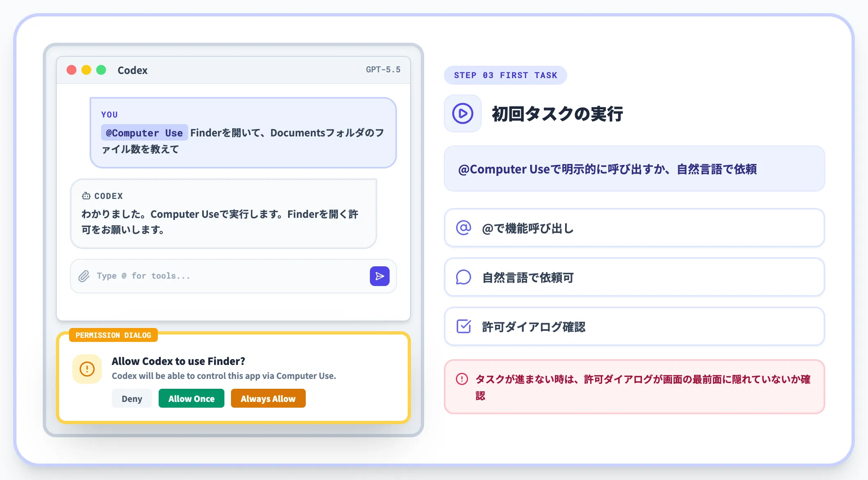Click the @Computer Use mention chip
Image resolution: width=868 pixels, height=480 pixels.
tap(144, 133)
